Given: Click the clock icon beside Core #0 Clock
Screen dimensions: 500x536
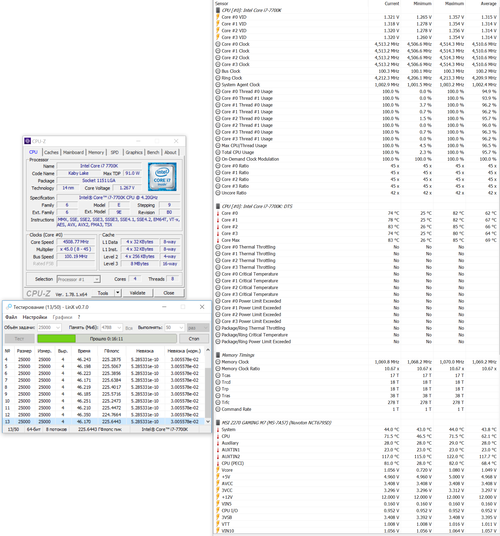Looking at the screenshot, I should click(x=218, y=44).
